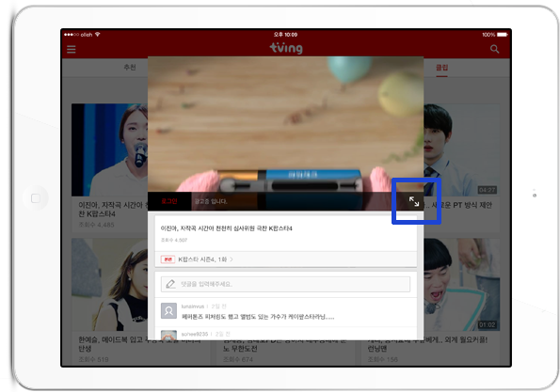Open the hamburger side menu
The width and height of the screenshot is (560, 392).
[72, 49]
